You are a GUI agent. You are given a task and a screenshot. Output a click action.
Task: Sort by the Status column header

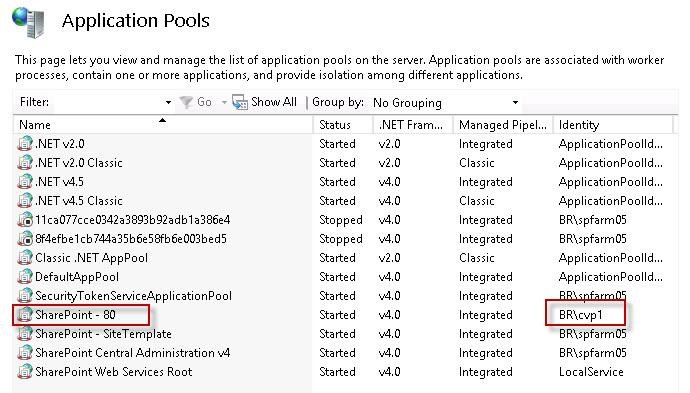tap(343, 125)
